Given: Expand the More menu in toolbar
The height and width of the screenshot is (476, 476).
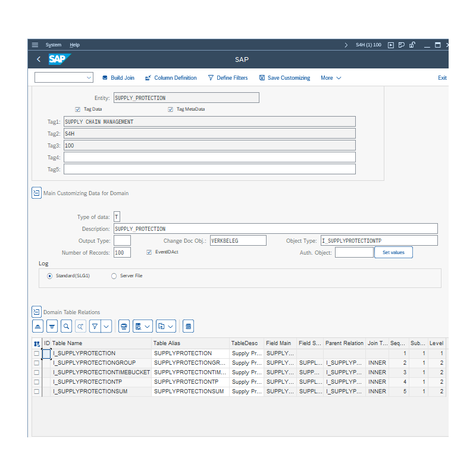Looking at the screenshot, I should (331, 78).
